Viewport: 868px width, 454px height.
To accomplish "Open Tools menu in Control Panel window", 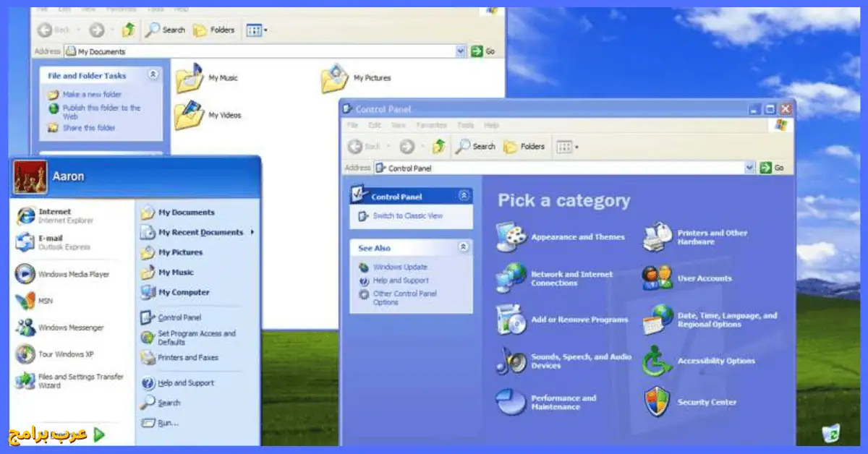I will click(x=466, y=125).
